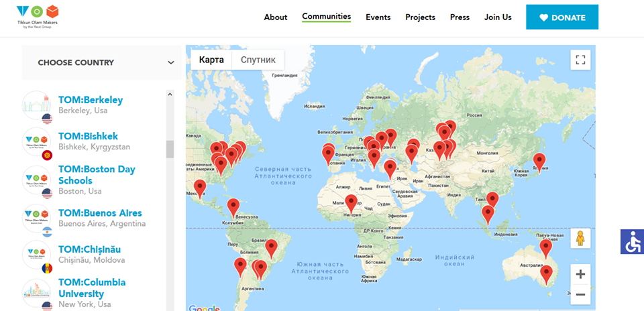Click the Join Us menu item
This screenshot has height=311, width=644.
pyautogui.click(x=498, y=17)
